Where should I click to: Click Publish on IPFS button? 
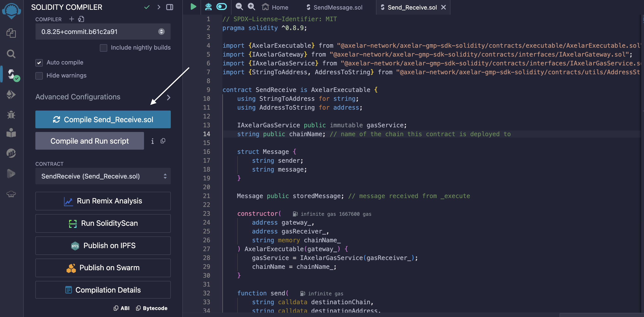pos(103,246)
